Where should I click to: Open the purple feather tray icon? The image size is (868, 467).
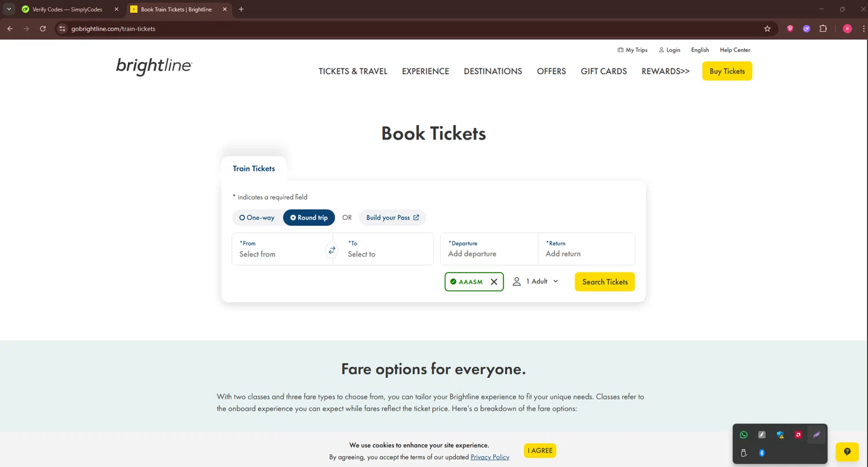(816, 435)
